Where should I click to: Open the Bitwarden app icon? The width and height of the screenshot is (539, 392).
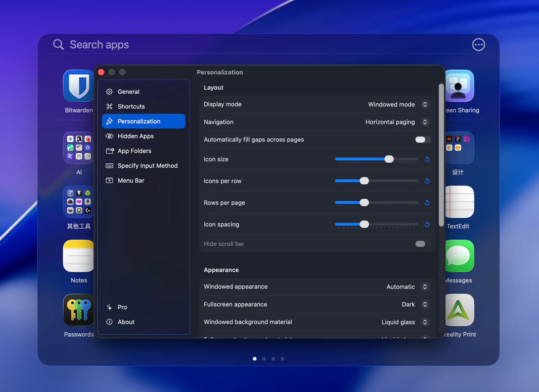click(x=78, y=86)
